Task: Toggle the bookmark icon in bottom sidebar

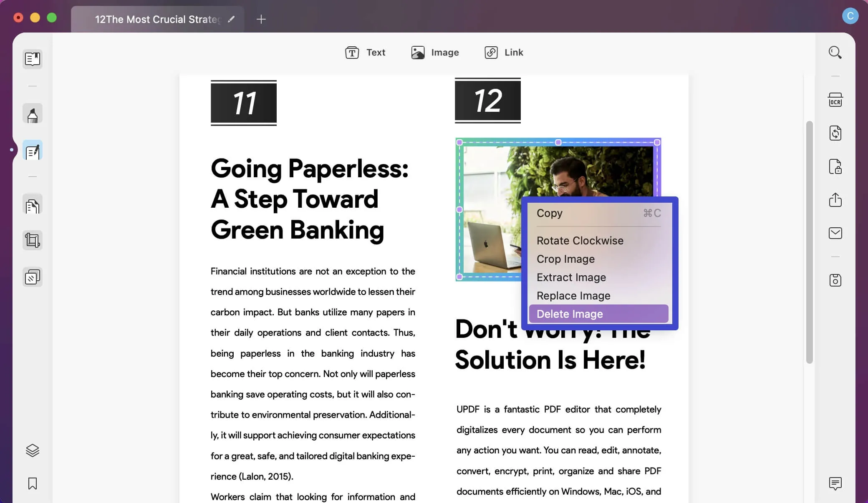Action: [x=32, y=483]
